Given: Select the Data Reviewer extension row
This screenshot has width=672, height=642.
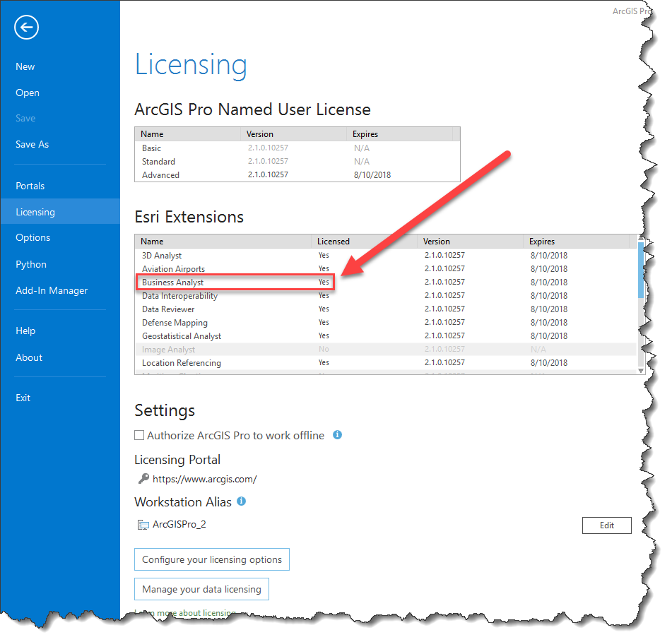Looking at the screenshot, I should (386, 309).
